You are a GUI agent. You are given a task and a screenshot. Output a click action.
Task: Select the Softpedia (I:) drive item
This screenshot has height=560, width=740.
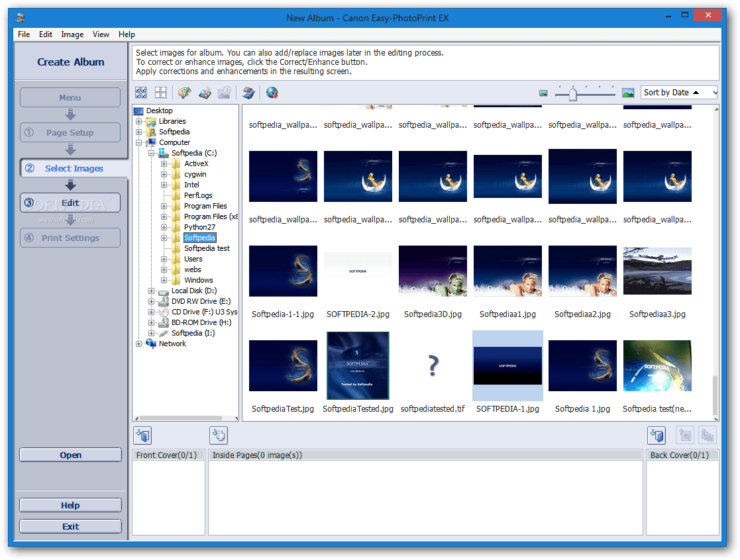tap(193, 333)
